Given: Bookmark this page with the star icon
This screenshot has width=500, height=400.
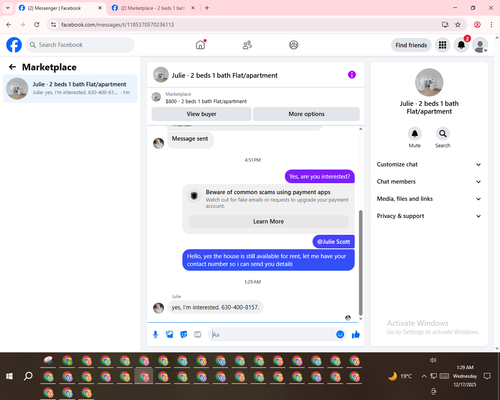Looking at the screenshot, I should [x=458, y=25].
